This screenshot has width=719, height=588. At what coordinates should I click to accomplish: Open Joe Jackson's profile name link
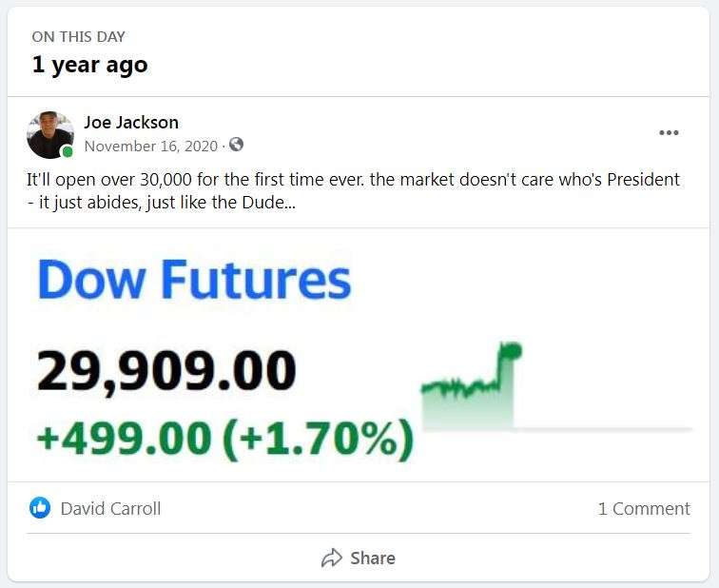131,122
